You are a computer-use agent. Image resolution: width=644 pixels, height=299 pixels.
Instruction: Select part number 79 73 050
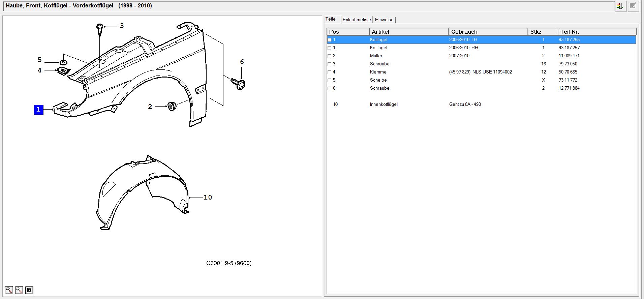(568, 64)
